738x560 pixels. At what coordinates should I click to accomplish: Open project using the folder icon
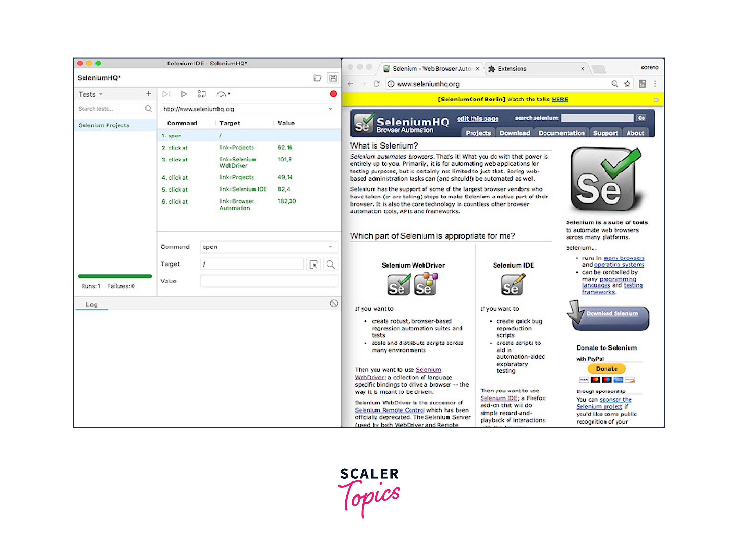click(317, 78)
